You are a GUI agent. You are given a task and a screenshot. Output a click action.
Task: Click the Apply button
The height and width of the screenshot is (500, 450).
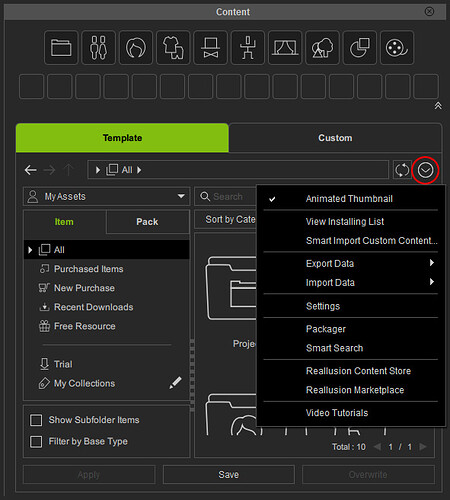(x=89, y=474)
